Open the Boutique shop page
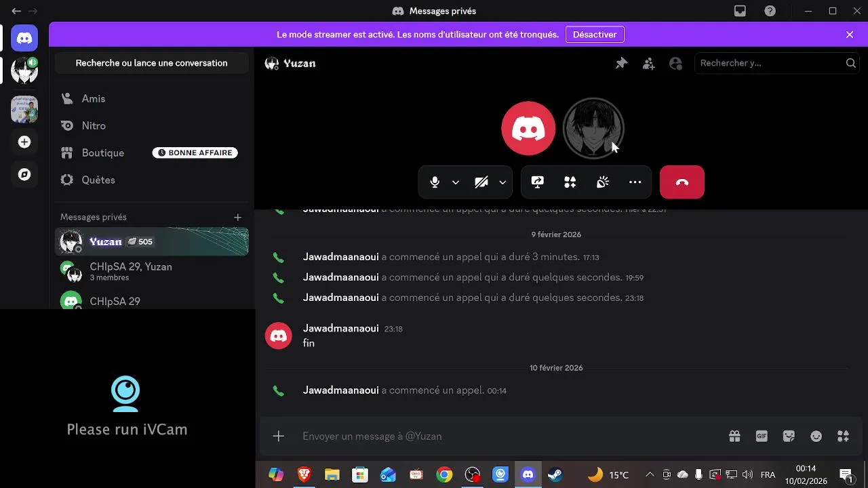The height and width of the screenshot is (488, 868). [151, 152]
